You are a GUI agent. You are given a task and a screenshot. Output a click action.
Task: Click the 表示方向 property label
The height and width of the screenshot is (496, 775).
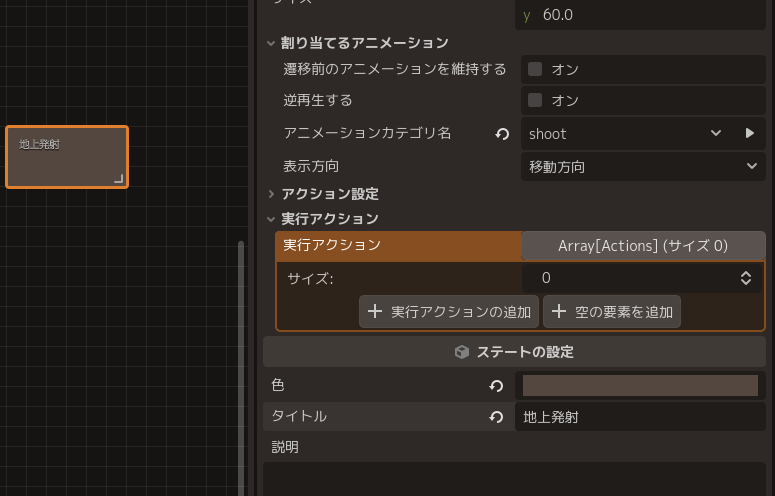click(311, 166)
